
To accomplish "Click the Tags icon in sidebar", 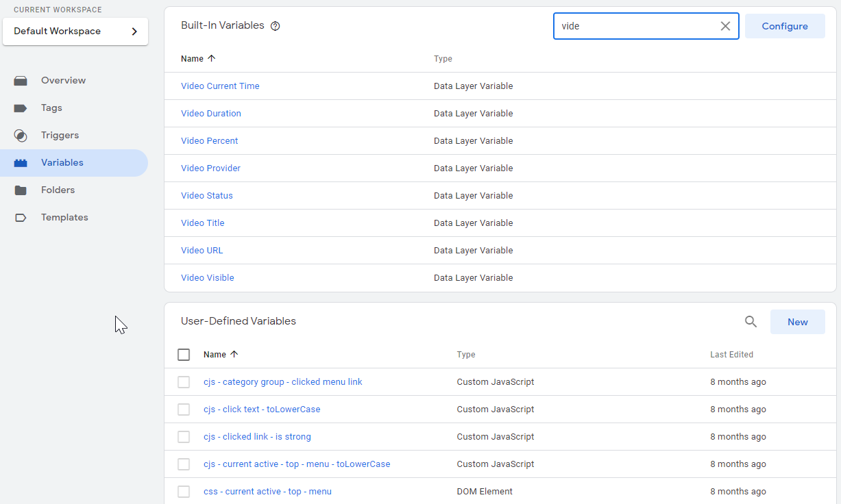I will pos(21,108).
